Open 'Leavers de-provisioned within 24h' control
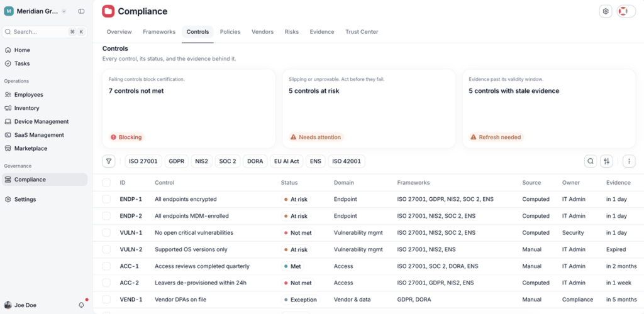 click(201, 283)
